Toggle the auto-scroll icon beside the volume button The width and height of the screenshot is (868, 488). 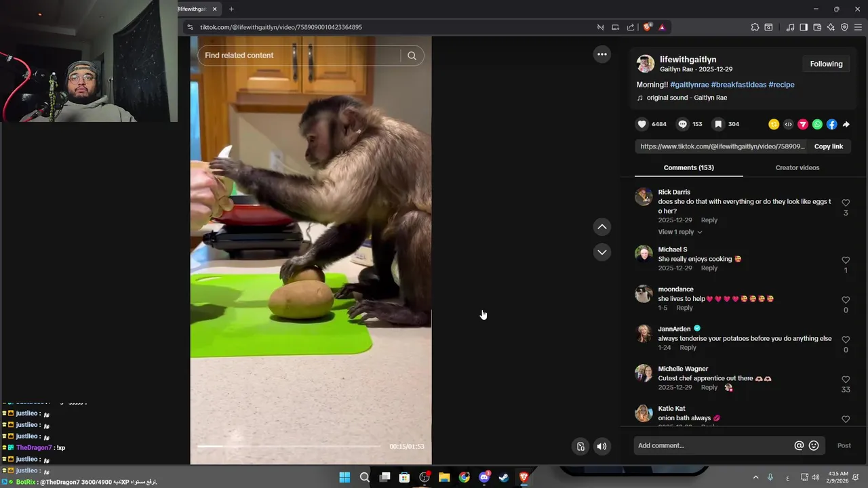coord(580,446)
